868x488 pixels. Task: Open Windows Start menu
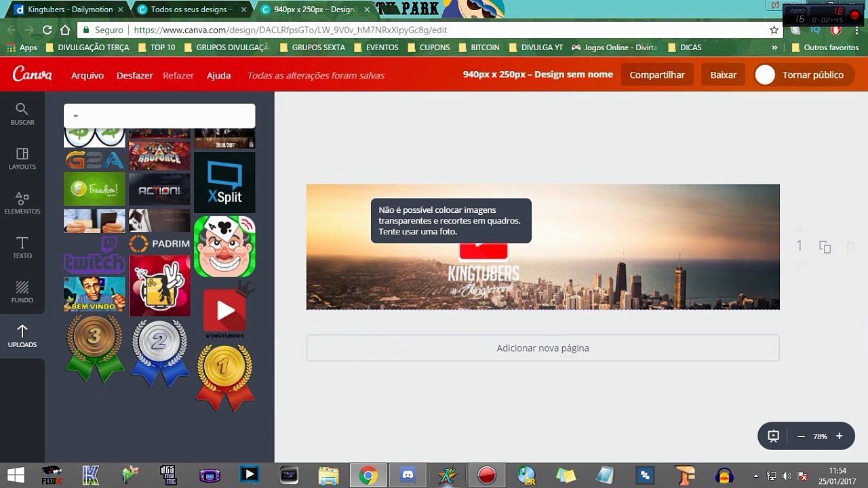pos(16,475)
